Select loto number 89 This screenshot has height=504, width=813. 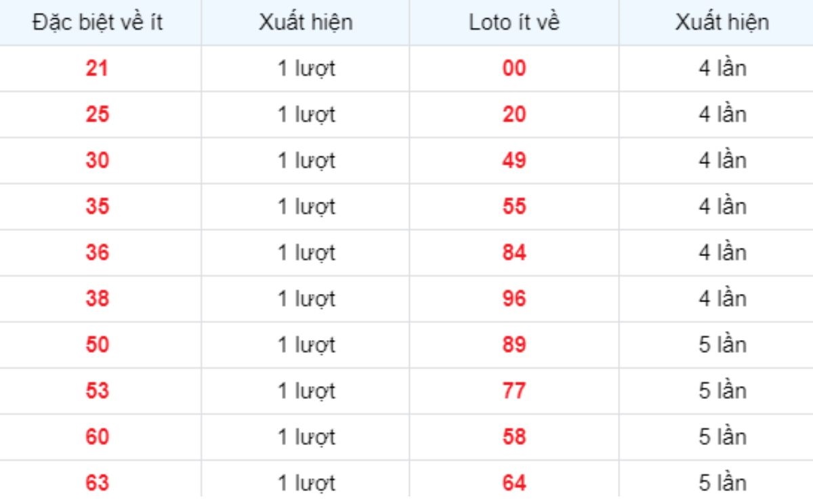[x=514, y=345]
